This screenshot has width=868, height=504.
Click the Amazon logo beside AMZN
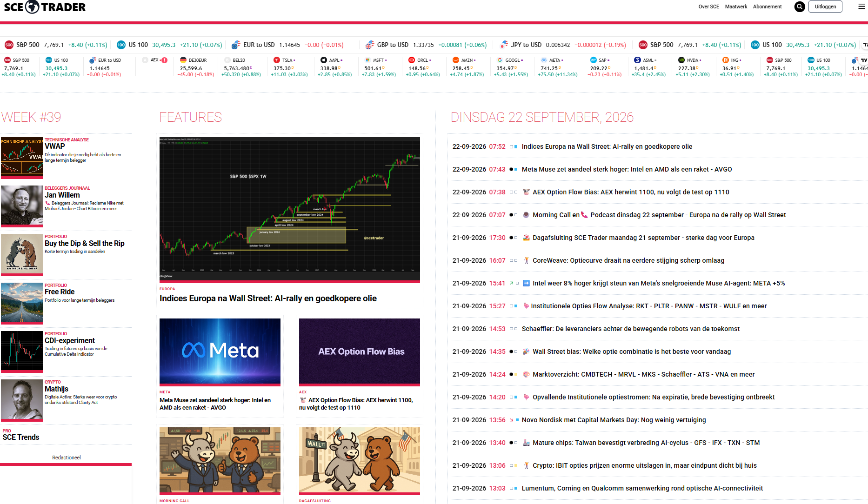[456, 60]
